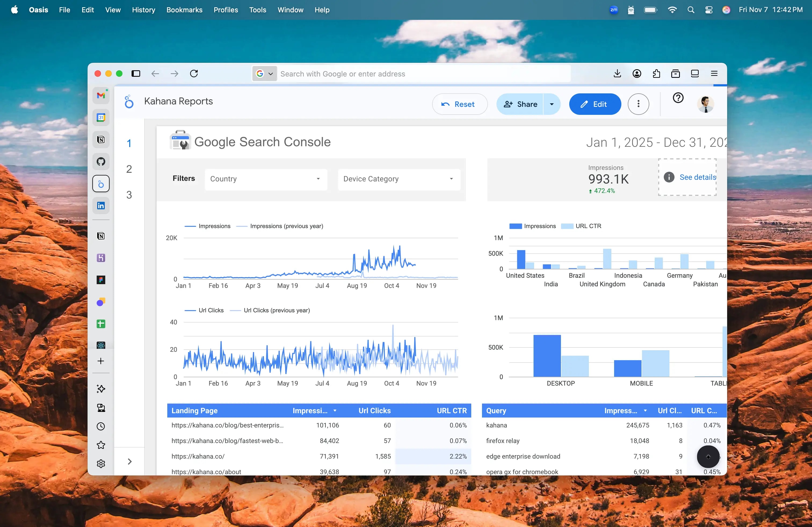Select the GitHub sidebar icon
This screenshot has width=812, height=527.
point(101,162)
